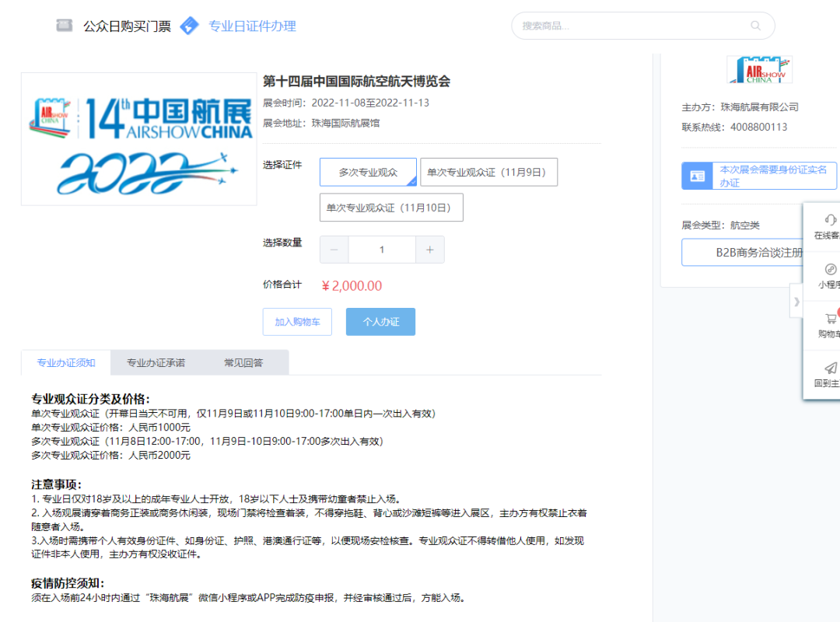The image size is (840, 622).
Task: Click the blue diamond icon beside 专业日证件办理
Action: tap(189, 26)
